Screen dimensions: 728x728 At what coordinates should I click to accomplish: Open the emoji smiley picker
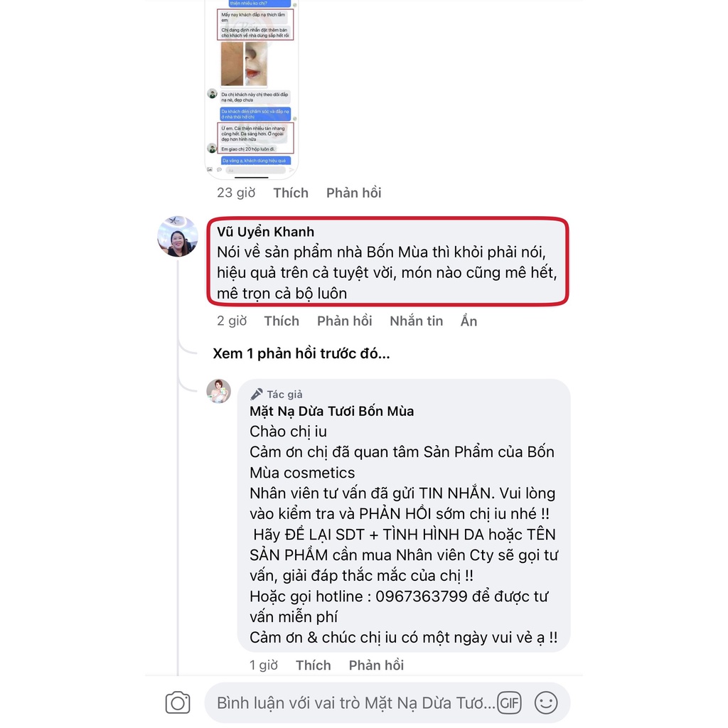pyautogui.click(x=546, y=702)
